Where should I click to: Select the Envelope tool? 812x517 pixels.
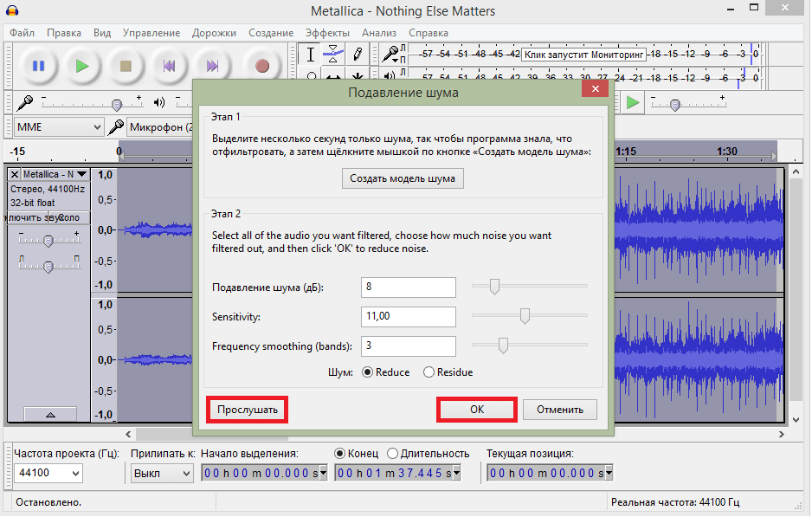coord(333,55)
